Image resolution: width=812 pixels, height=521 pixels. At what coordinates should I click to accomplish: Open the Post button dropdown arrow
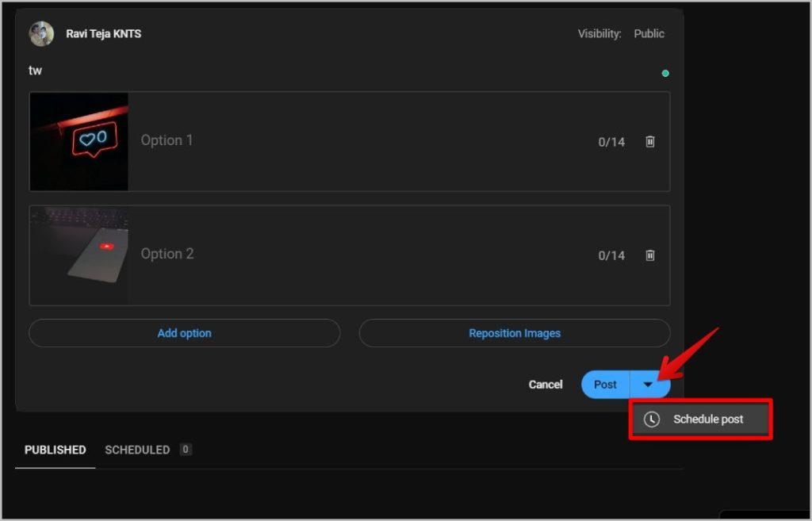tap(648, 385)
